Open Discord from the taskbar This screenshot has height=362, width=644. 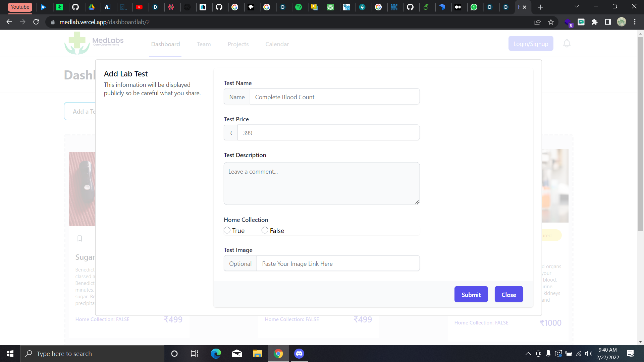[299, 354]
